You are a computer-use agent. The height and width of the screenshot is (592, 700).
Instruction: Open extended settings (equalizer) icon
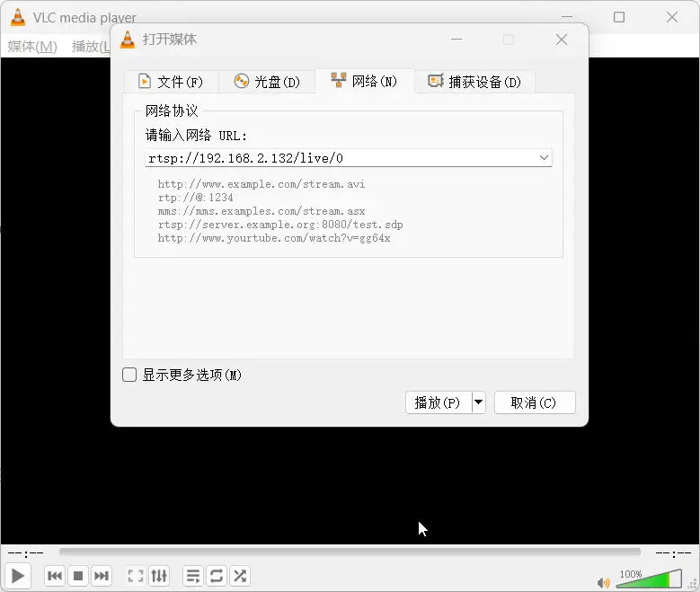pos(159,576)
